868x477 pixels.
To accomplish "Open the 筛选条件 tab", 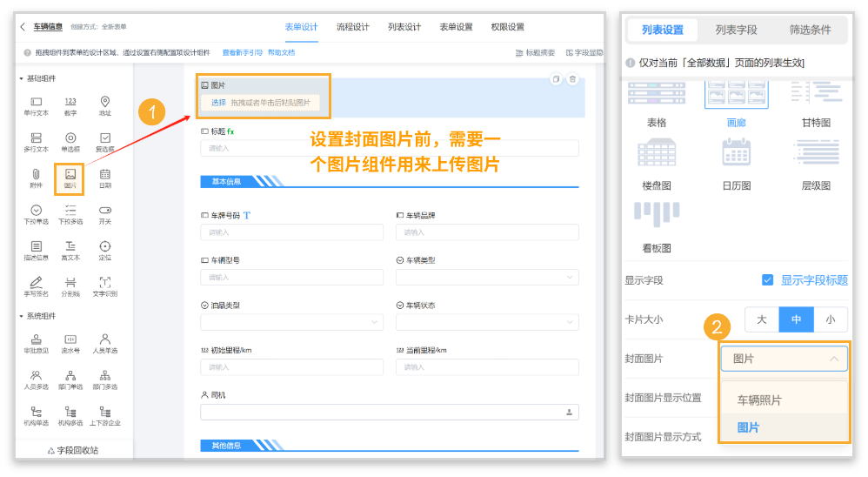I will [x=810, y=30].
